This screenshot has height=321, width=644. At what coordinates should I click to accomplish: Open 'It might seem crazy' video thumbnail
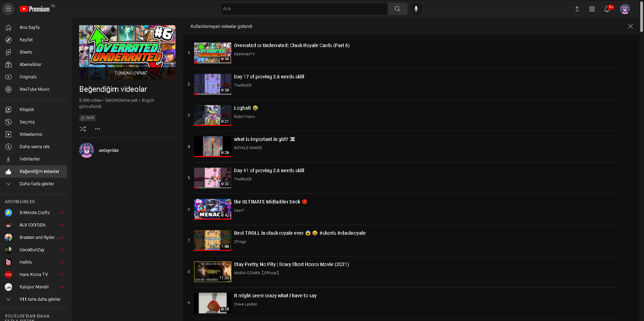[x=213, y=303]
